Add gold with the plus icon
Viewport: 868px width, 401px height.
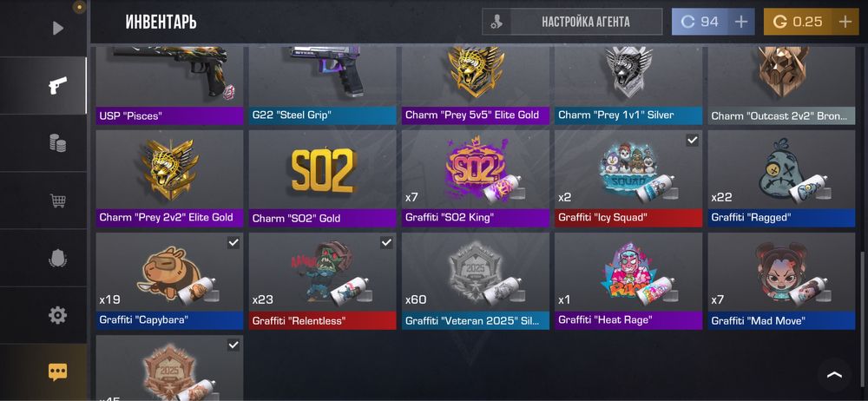(845, 23)
